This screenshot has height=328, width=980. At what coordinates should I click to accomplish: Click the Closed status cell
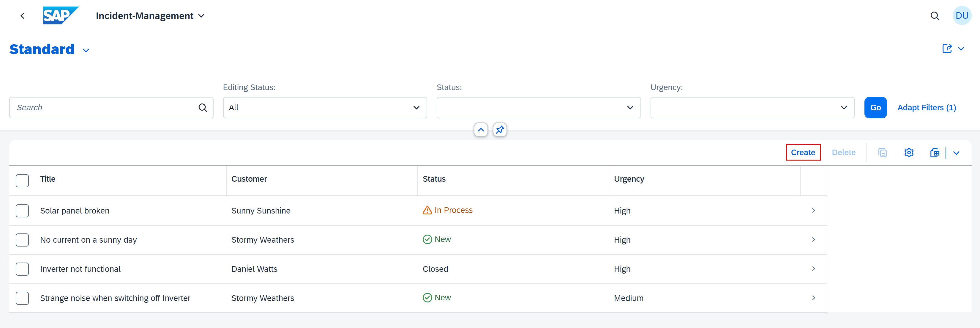tap(435, 269)
